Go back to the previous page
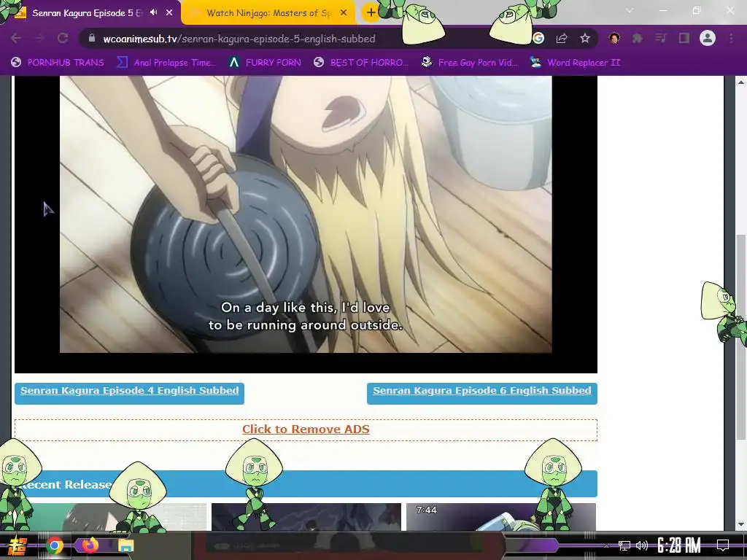Image resolution: width=747 pixels, height=560 pixels. tap(16, 38)
